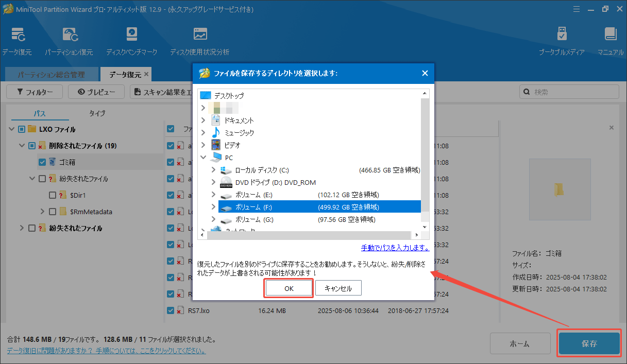627x364 pixels.
Task: Uncheck the RS7.lxo file checkbox
Action: [x=171, y=310]
